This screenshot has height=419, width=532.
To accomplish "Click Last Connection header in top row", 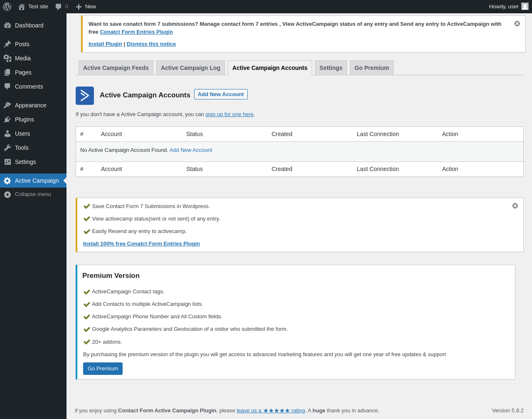I will pyautogui.click(x=378, y=134).
